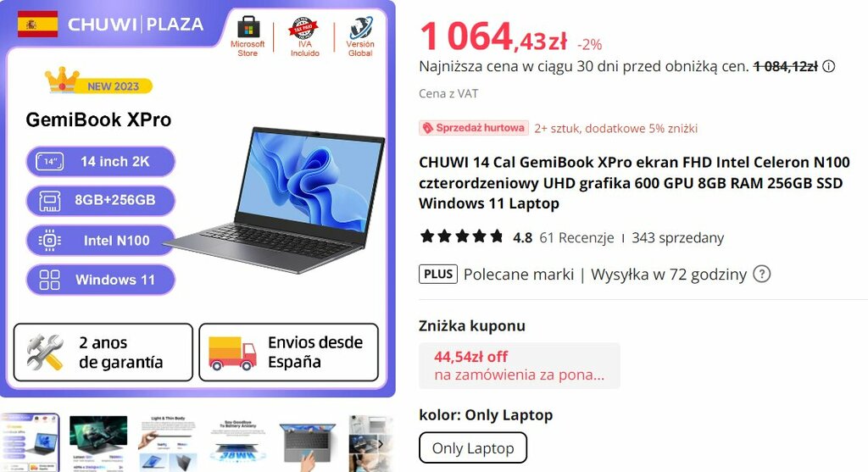This screenshot has width=868, height=472.
Task: Select the Light & Thin Body thumbnail
Action: (168, 442)
